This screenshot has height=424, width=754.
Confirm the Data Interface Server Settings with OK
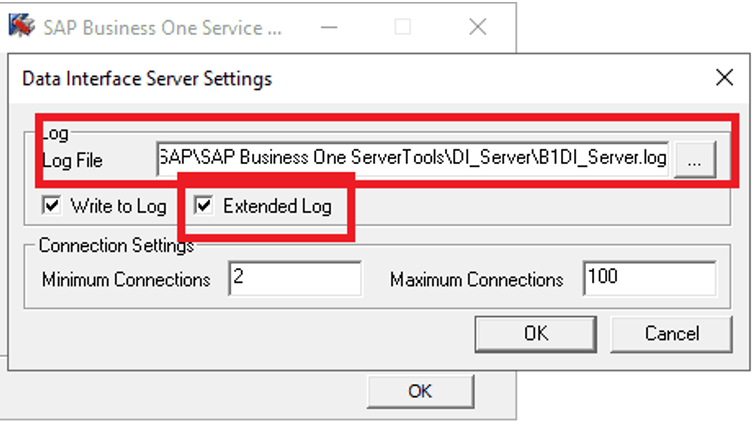[536, 334]
